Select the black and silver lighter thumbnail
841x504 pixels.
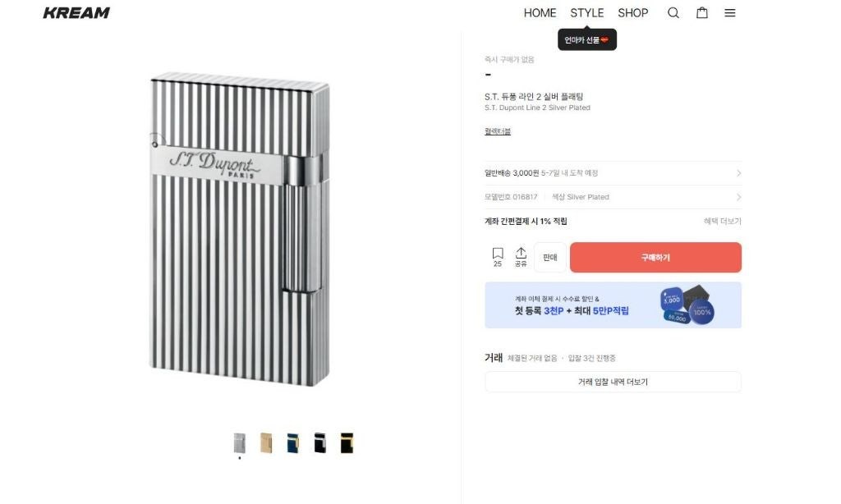coord(319,442)
